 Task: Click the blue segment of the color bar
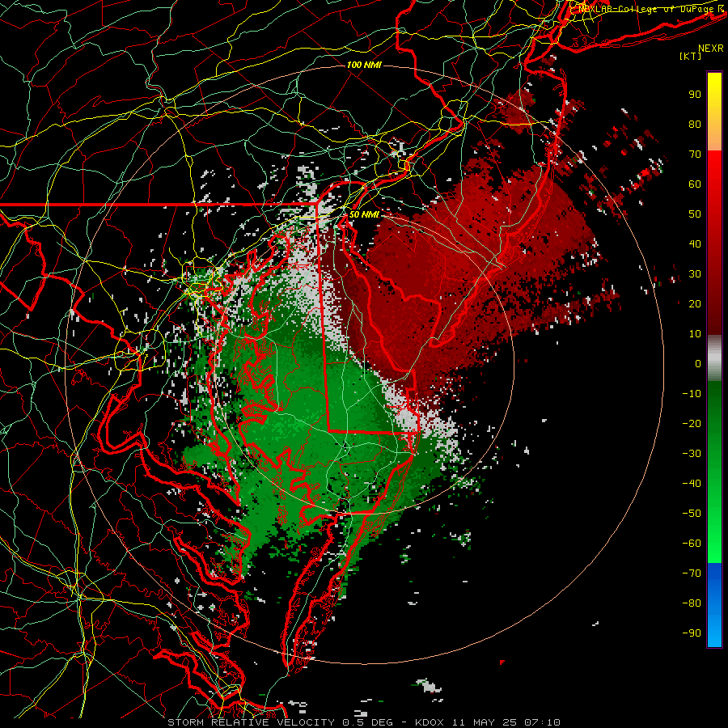click(x=714, y=604)
